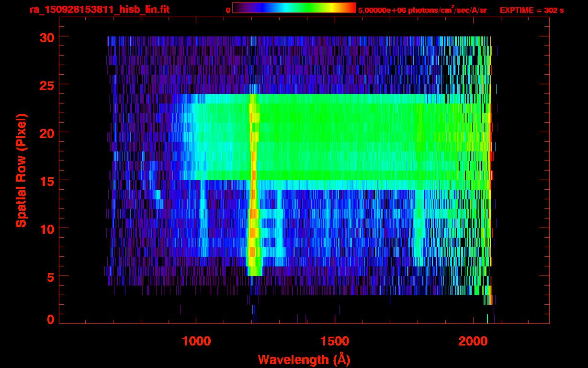This screenshot has height=368, width=588.
Task: Click the 1500 wavelength tick label
Action: 335,341
